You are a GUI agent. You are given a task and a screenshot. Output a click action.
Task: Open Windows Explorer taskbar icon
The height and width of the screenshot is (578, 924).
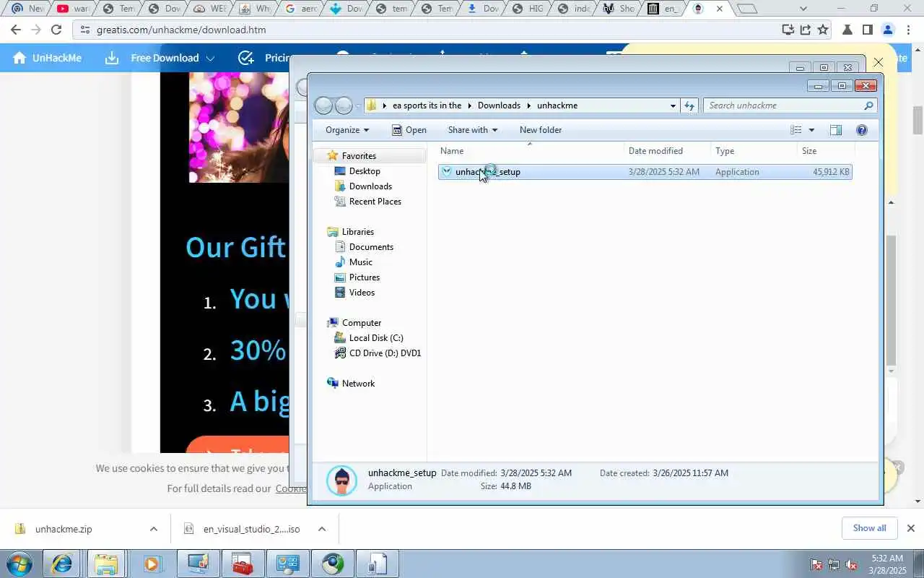106,564
